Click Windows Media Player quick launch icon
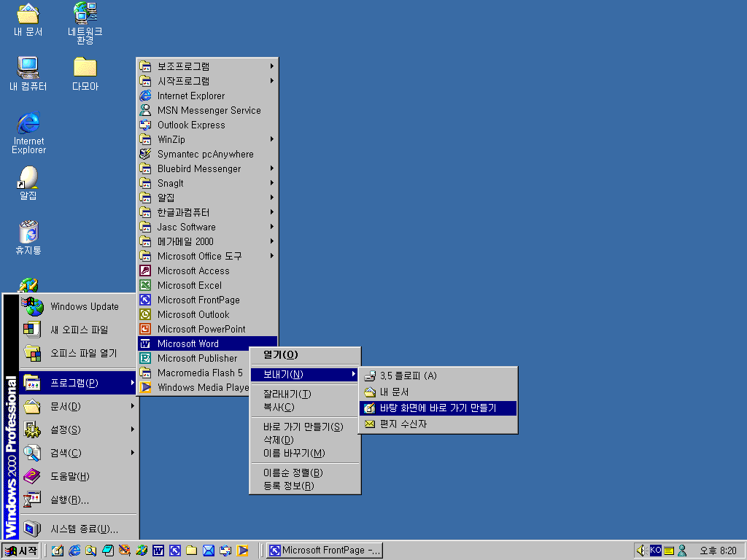747x560 pixels. click(x=242, y=551)
